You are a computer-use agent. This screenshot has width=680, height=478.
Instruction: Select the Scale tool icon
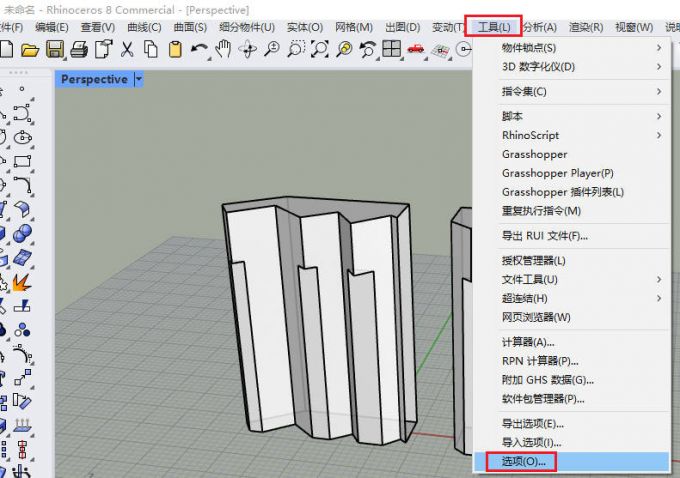(23, 377)
